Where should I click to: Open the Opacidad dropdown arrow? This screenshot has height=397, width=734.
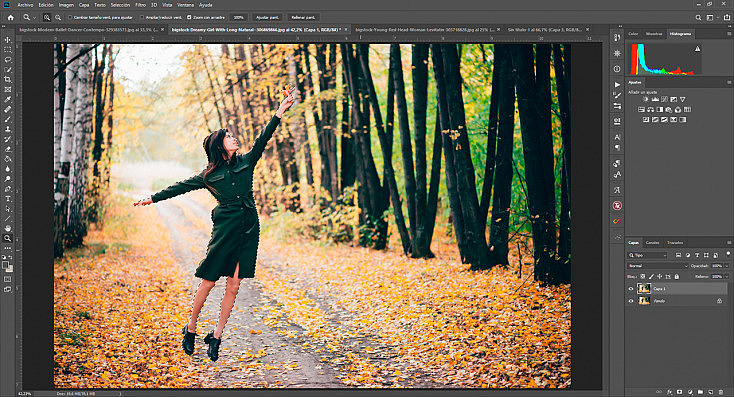point(726,266)
